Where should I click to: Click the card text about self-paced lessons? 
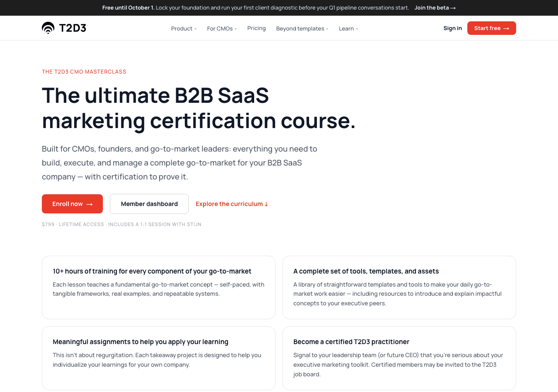159,289
